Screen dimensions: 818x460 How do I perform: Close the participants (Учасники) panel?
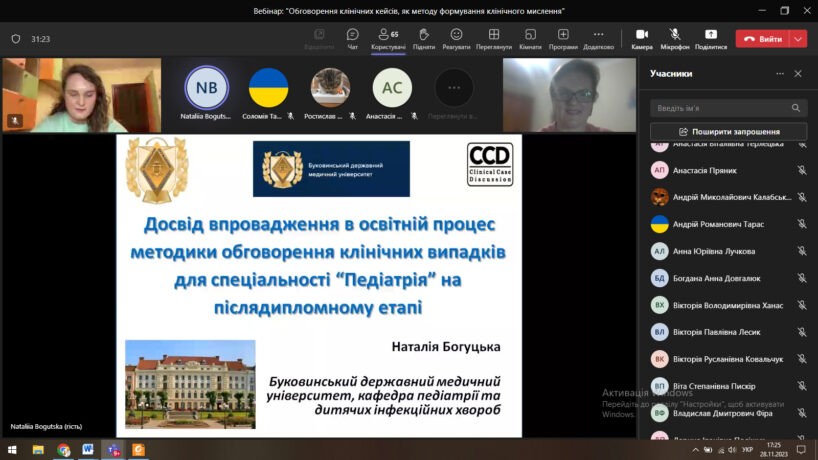(x=798, y=74)
